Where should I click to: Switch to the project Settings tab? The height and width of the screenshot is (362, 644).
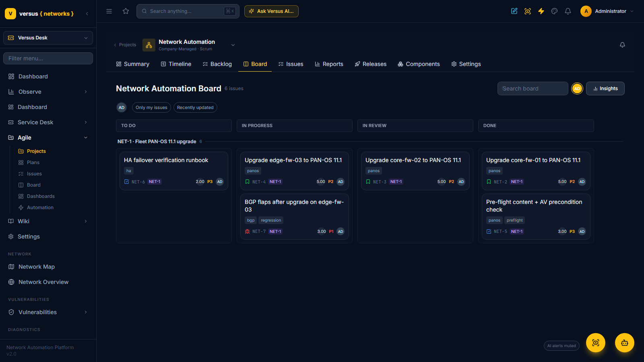coord(466,64)
